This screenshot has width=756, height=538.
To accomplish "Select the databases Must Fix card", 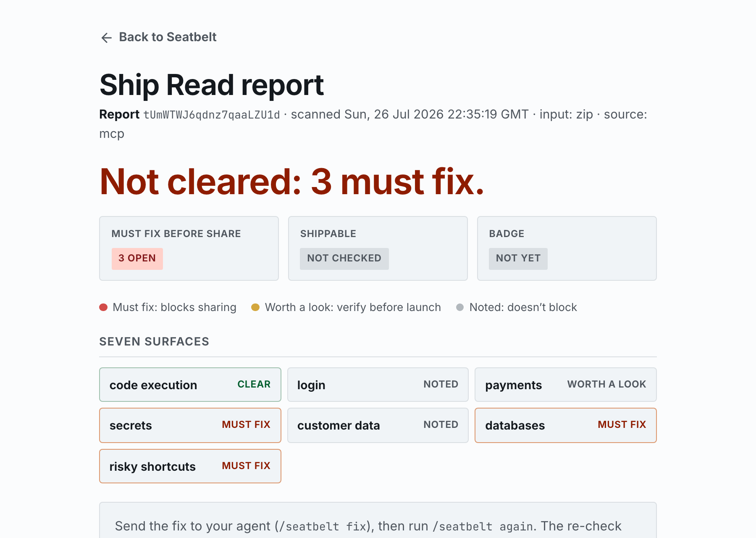I will (x=566, y=425).
